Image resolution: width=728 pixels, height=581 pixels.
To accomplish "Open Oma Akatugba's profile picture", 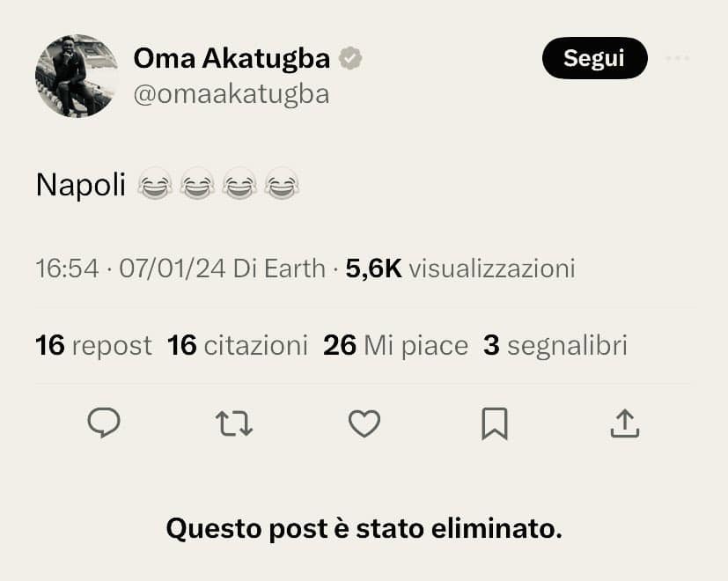I will point(77,76).
